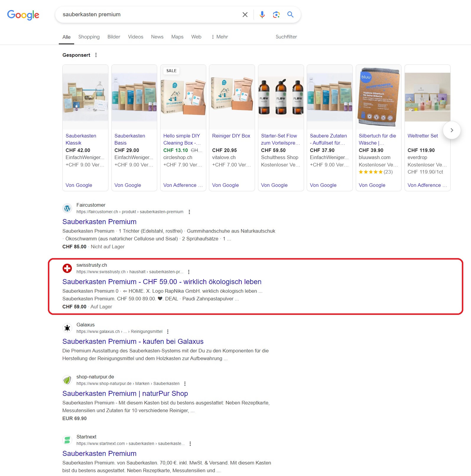Open more options for swisstrusty.ch result
Image resolution: width=471 pixels, height=476 pixels.
click(189, 272)
